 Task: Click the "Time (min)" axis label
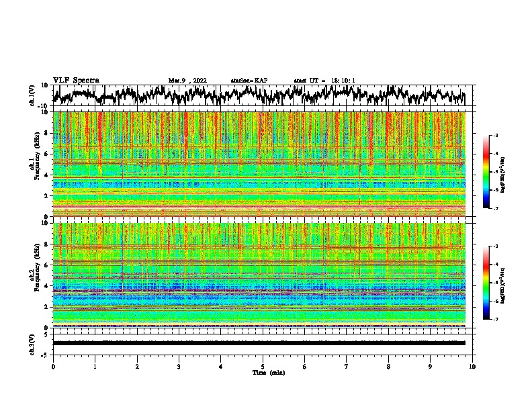pos(269,373)
